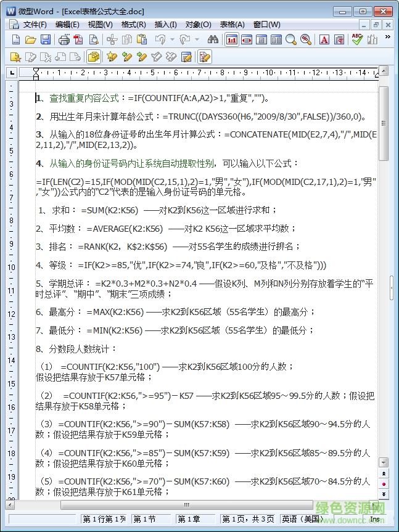This screenshot has width=399, height=532.
Task: Restore the inner document window
Action: [376, 25]
